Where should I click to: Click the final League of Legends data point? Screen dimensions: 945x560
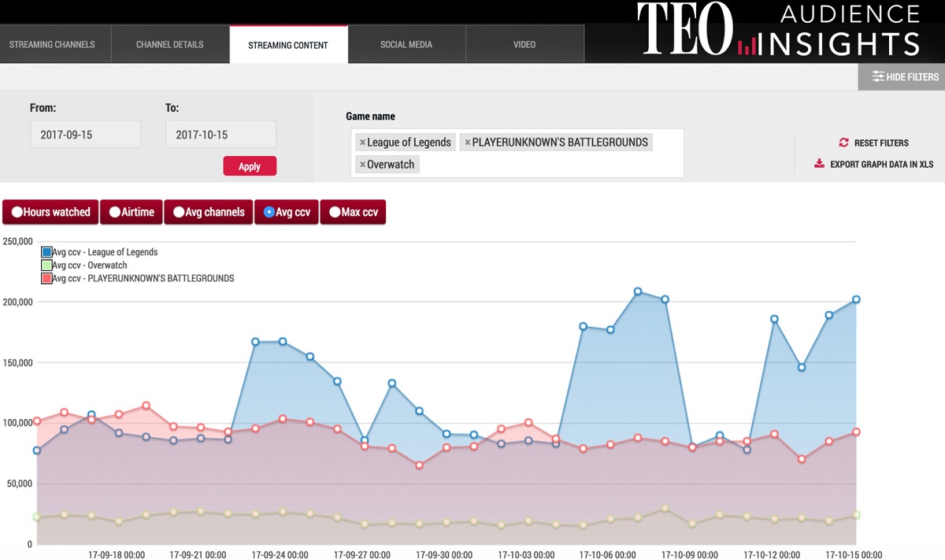pyautogui.click(x=856, y=299)
